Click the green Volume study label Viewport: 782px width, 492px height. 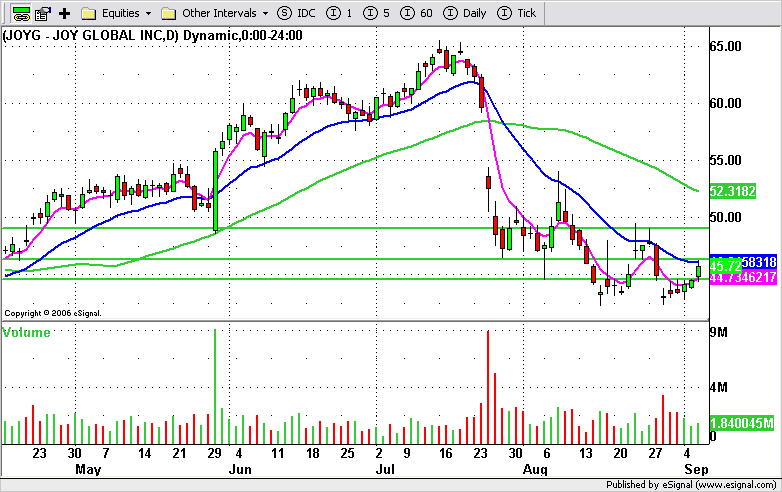pyautogui.click(x=26, y=332)
